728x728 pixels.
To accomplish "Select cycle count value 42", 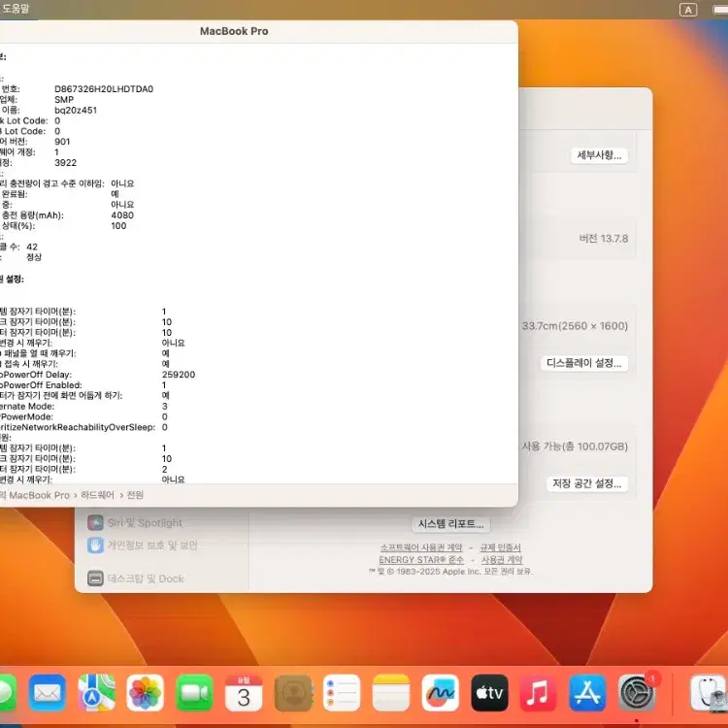I will (x=32, y=247).
